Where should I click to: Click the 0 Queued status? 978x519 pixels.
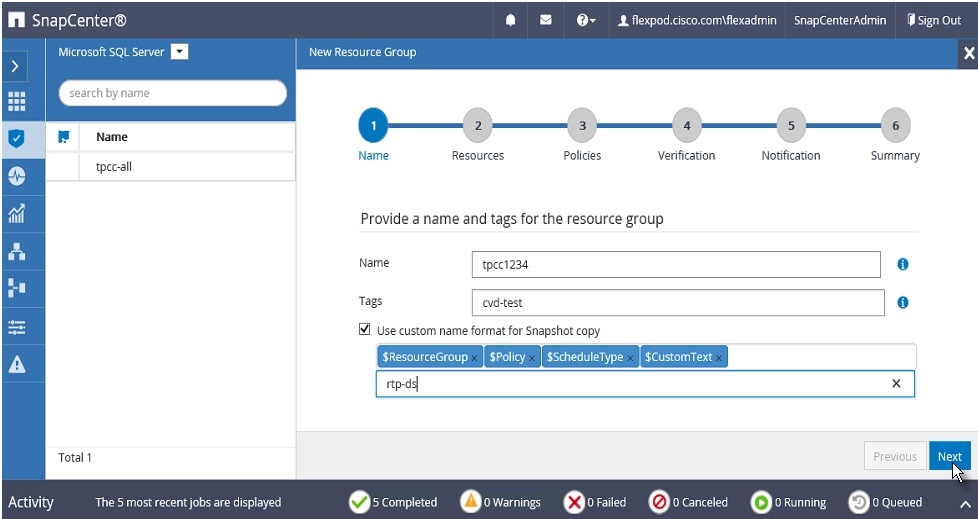(885, 502)
